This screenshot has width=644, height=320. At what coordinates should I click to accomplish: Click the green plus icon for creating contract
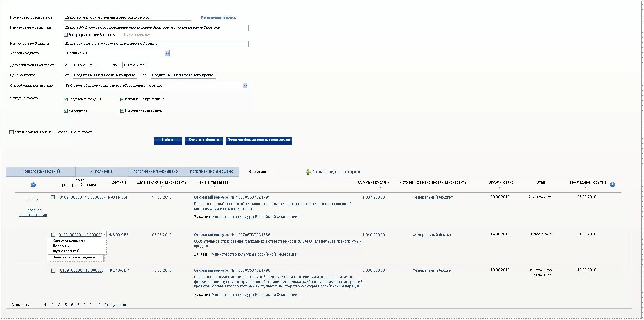pyautogui.click(x=308, y=172)
